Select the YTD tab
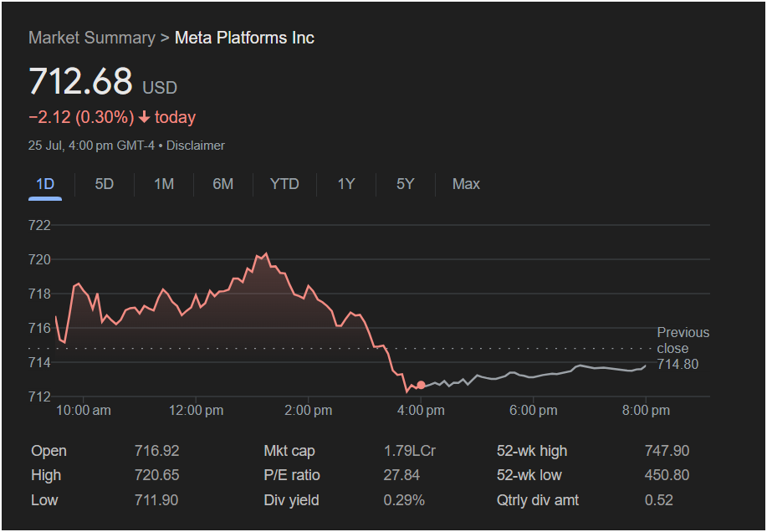 284,184
